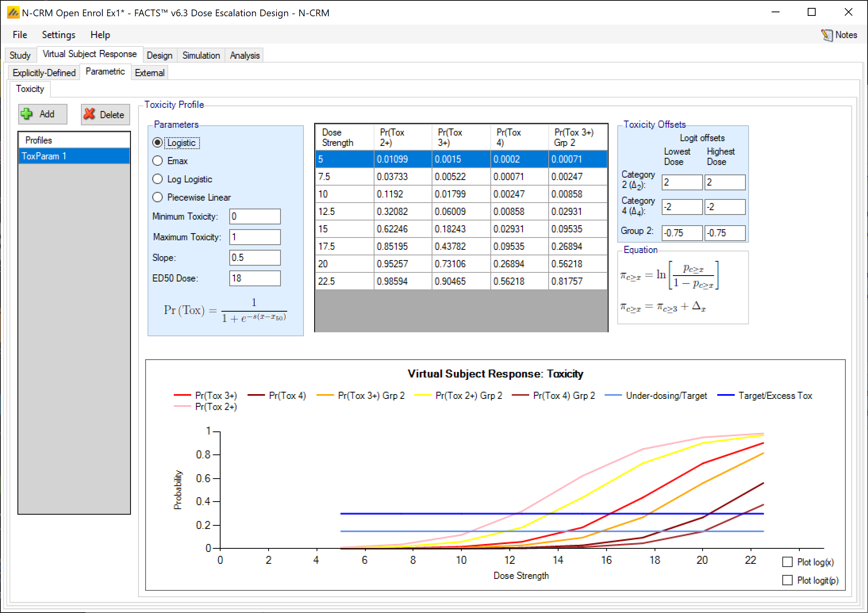
Task: Click the green plus Add icon
Action: coord(27,114)
